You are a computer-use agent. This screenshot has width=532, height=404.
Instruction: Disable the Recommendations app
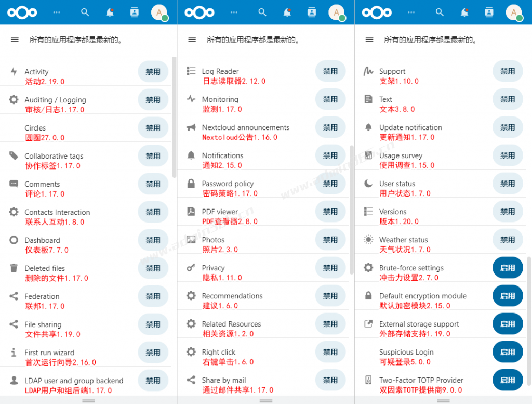pyautogui.click(x=330, y=296)
